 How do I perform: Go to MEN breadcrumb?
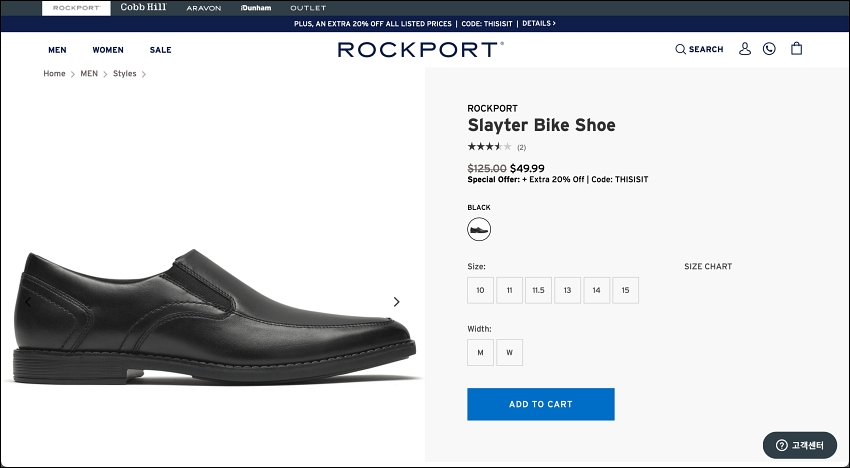point(89,74)
